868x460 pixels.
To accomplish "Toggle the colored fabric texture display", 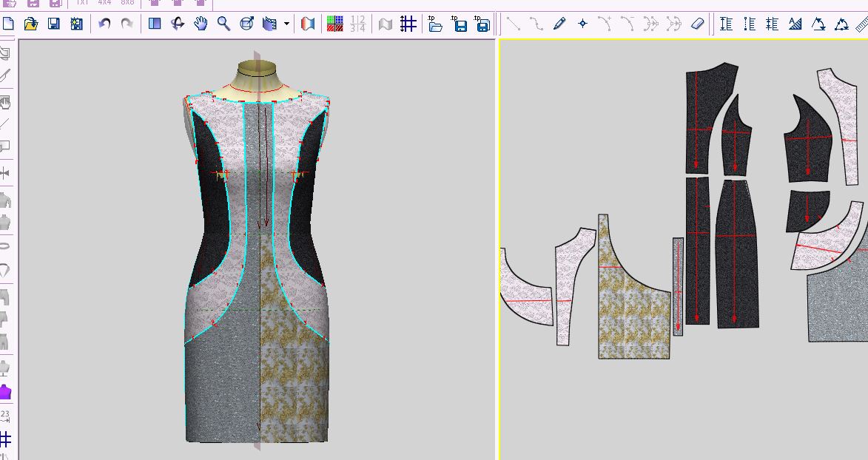I will (x=334, y=24).
